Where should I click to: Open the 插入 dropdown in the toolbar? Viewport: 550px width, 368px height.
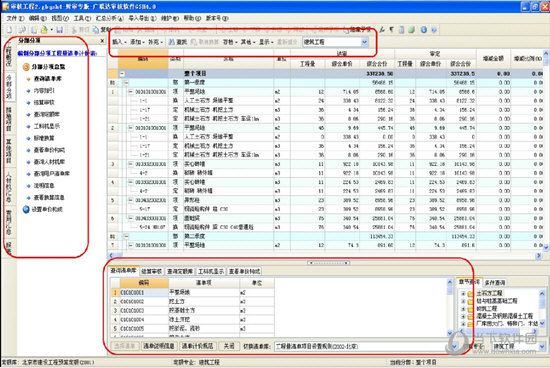point(119,42)
